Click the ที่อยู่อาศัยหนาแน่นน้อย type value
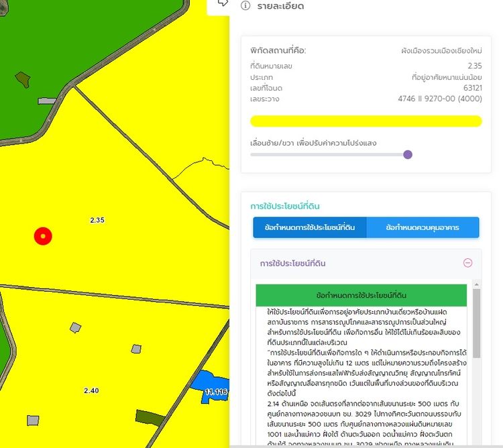The image size is (503, 448). point(447,77)
